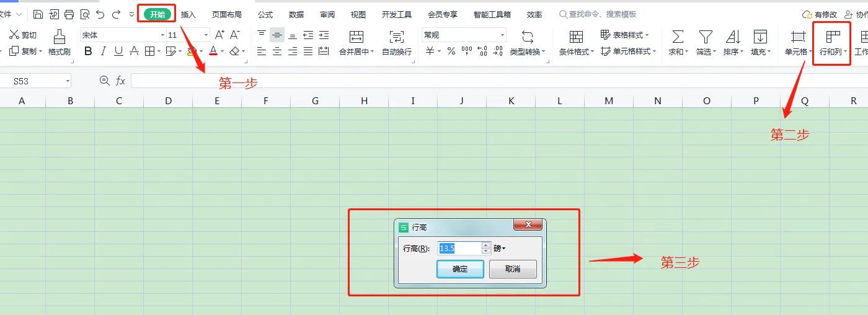The height and width of the screenshot is (315, 868).
Task: Click the Sum (求和) button
Action: click(x=678, y=43)
